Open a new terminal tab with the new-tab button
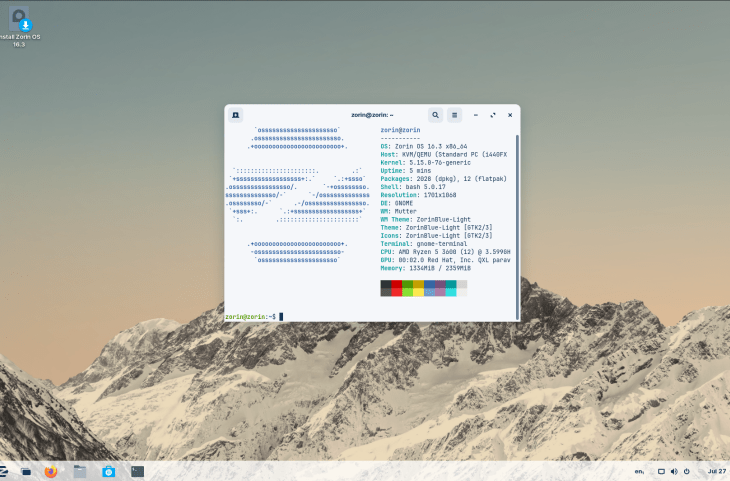The height and width of the screenshot is (481, 730). (236, 115)
